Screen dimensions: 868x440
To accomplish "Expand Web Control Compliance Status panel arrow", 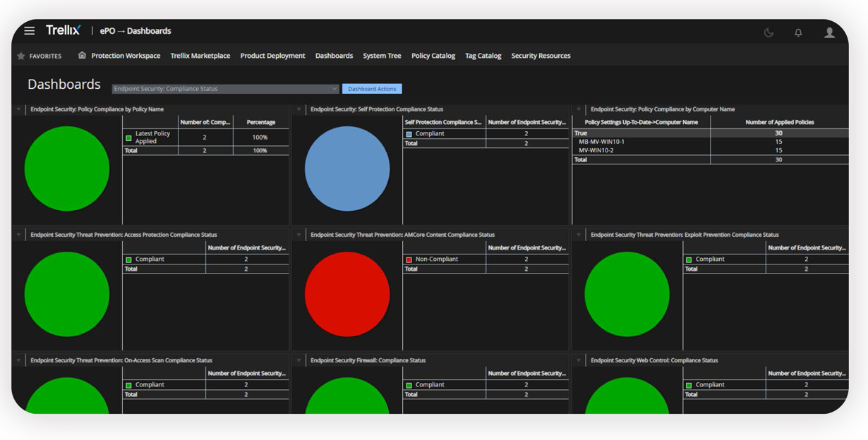I will [x=579, y=360].
